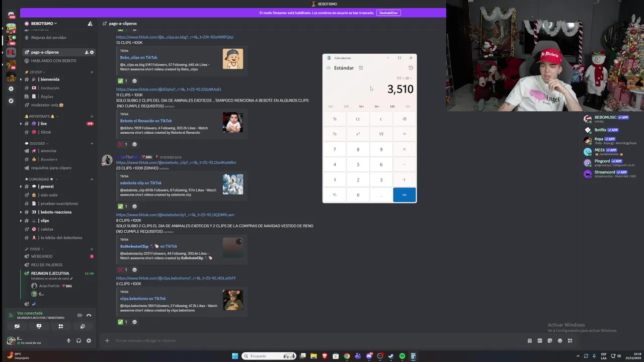Image resolution: width=644 pixels, height=362 pixels.
Task: Disable Streamer mode with Deshabilitar button
Action: 388,13
